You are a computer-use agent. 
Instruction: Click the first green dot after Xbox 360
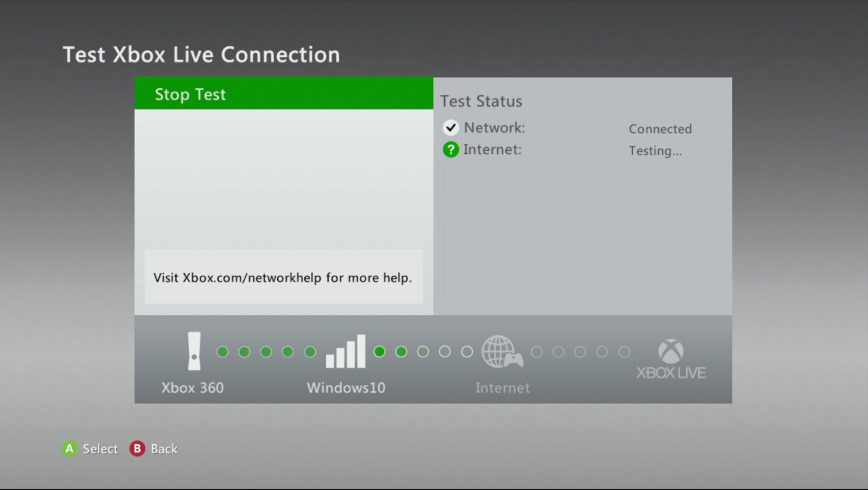tap(221, 352)
